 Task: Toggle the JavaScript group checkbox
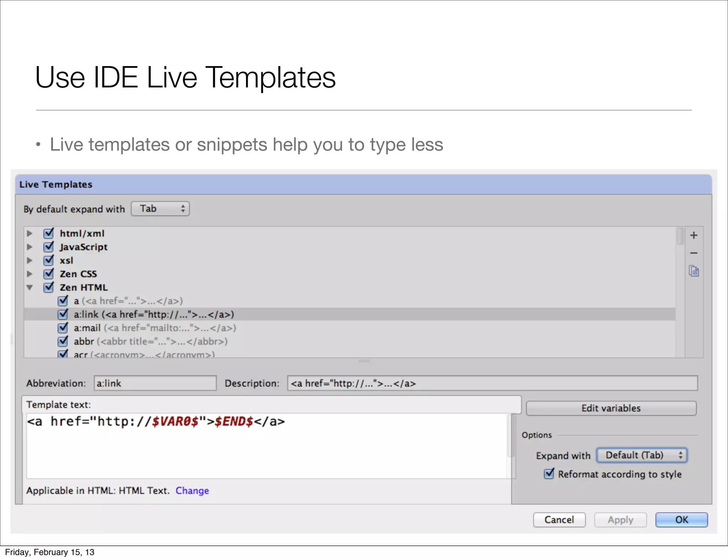coord(49,247)
